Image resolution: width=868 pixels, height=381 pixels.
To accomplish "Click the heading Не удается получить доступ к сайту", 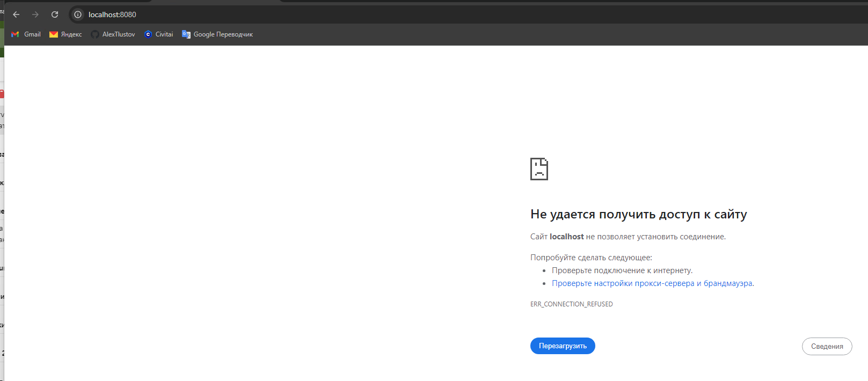I will [x=638, y=214].
